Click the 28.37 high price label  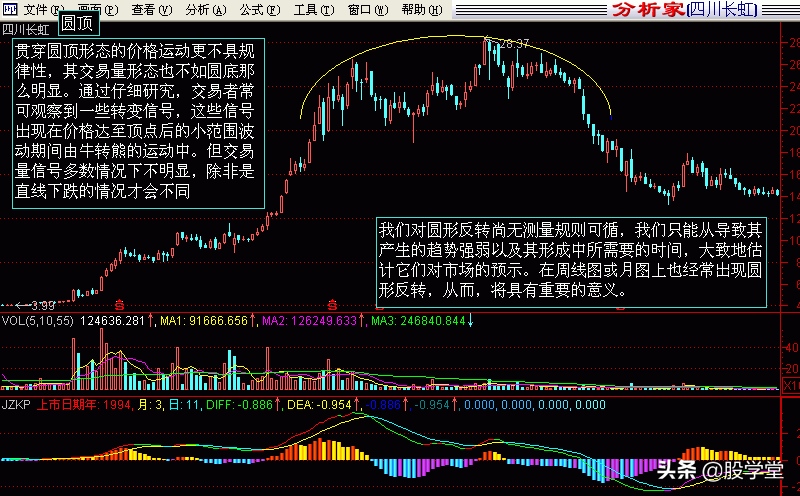click(x=514, y=44)
